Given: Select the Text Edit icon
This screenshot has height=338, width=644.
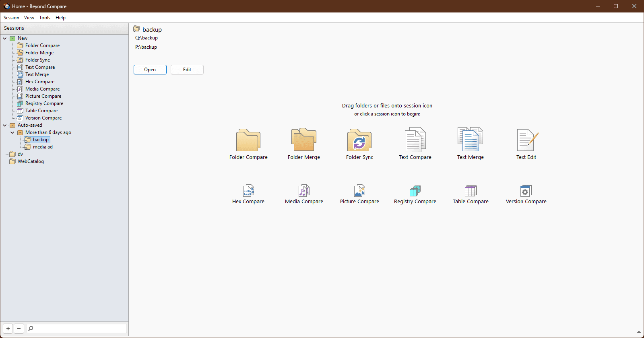Looking at the screenshot, I should tap(526, 141).
